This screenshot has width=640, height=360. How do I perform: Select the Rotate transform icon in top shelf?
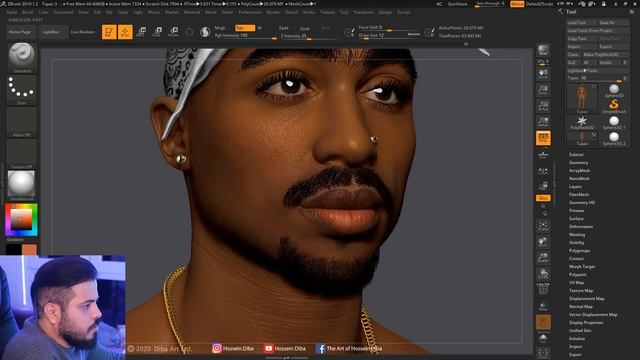(x=173, y=32)
